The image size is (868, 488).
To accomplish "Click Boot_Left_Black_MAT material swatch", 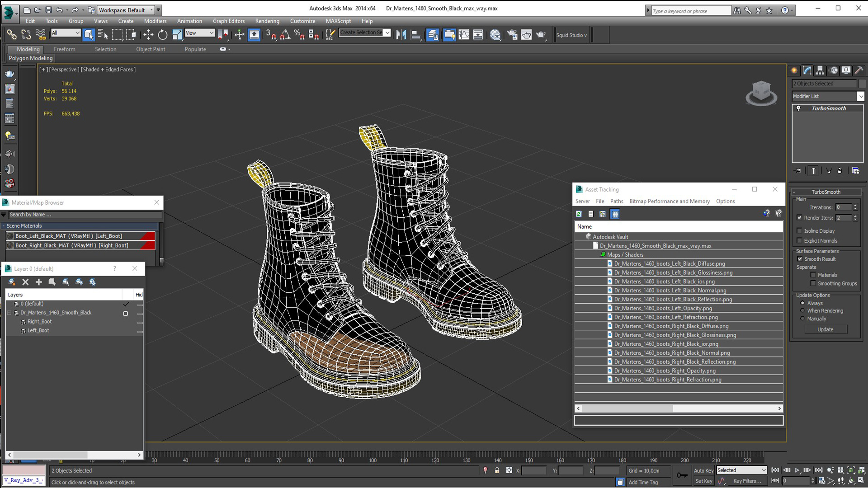I will pyautogui.click(x=10, y=236).
